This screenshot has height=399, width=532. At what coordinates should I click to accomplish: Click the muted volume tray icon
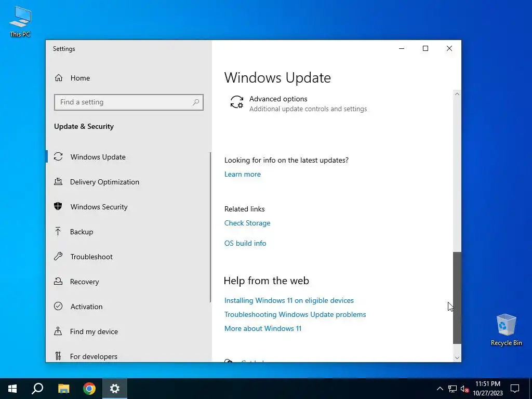coord(464,389)
